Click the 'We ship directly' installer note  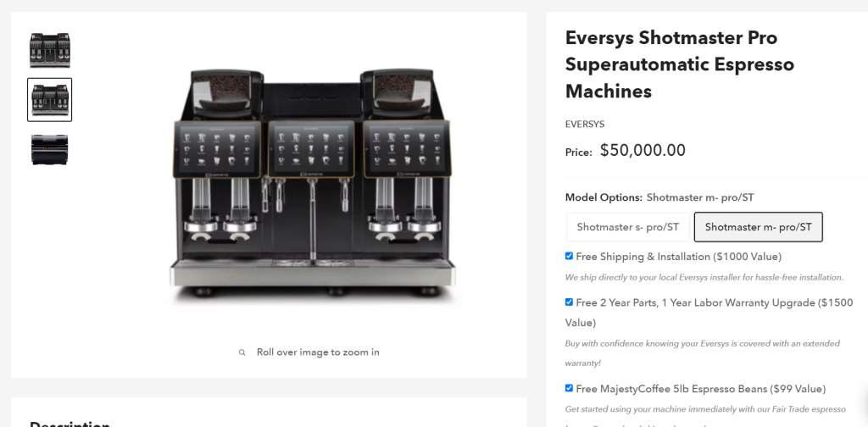704,277
